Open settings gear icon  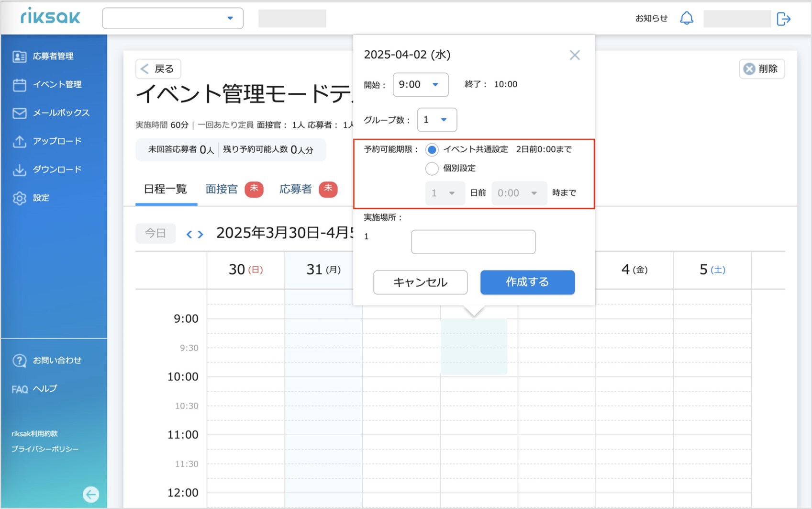pyautogui.click(x=19, y=198)
